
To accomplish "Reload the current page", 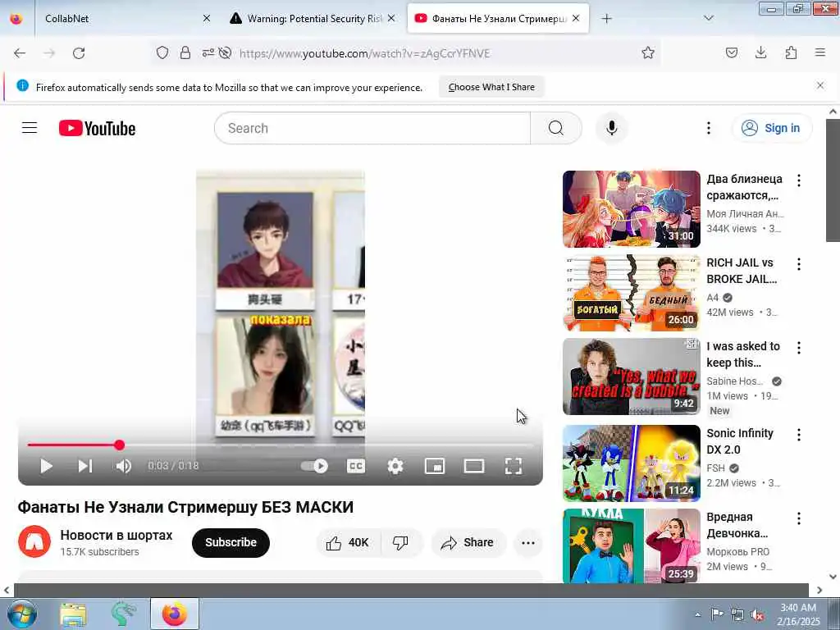I will click(79, 53).
